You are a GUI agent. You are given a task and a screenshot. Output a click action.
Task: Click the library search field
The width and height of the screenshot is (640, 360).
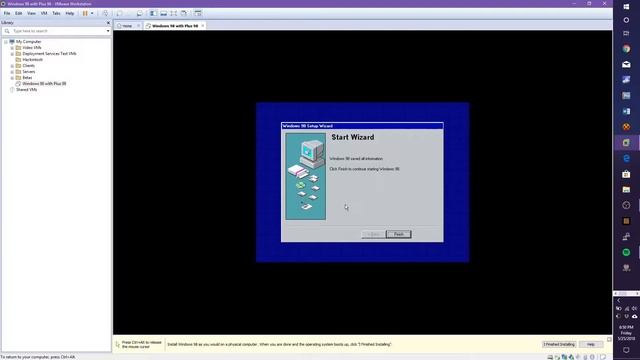coord(55,31)
